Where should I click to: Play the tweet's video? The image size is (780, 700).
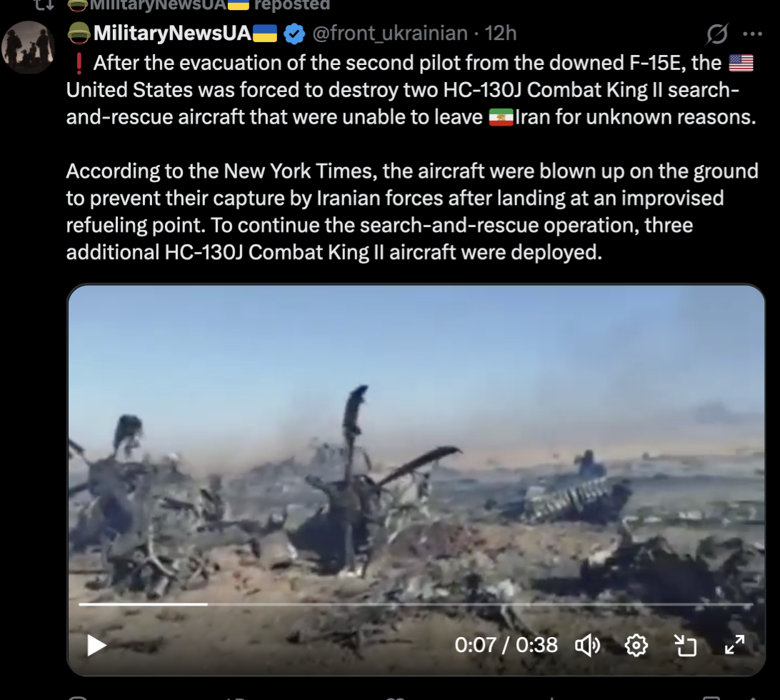pos(96,645)
